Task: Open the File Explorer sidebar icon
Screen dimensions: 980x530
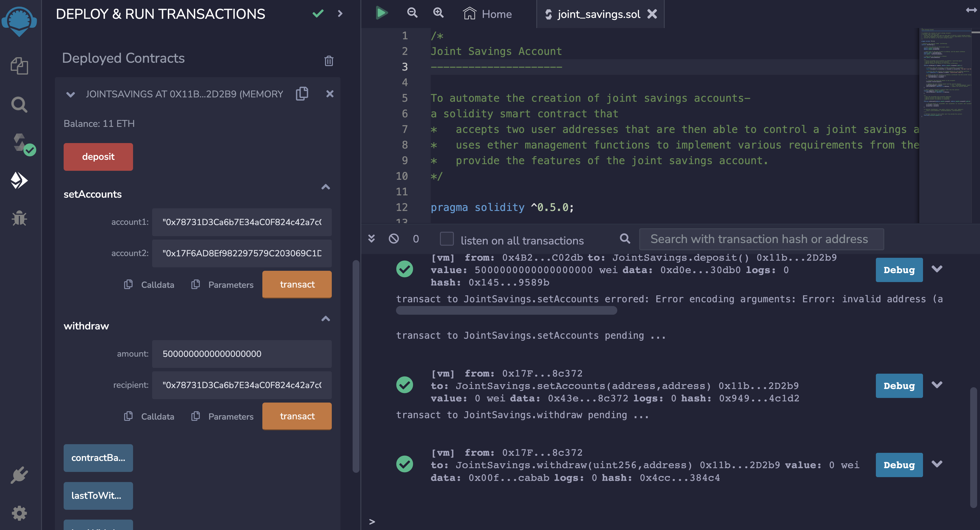Action: (19, 66)
